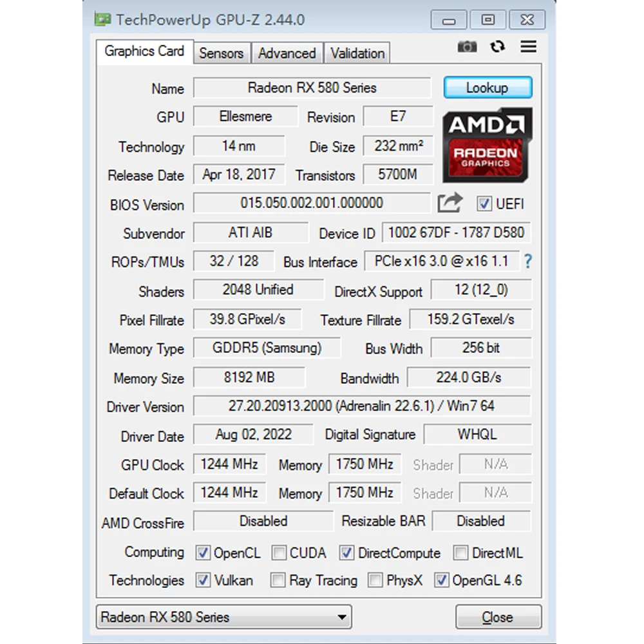The height and width of the screenshot is (644, 644).
Task: Close window using title bar X button
Action: (527, 20)
